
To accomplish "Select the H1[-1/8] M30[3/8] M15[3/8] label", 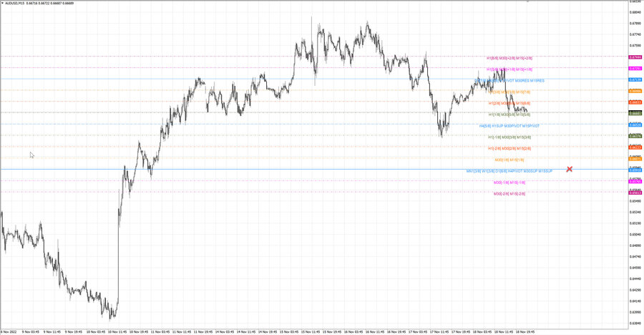I will pyautogui.click(x=509, y=137).
